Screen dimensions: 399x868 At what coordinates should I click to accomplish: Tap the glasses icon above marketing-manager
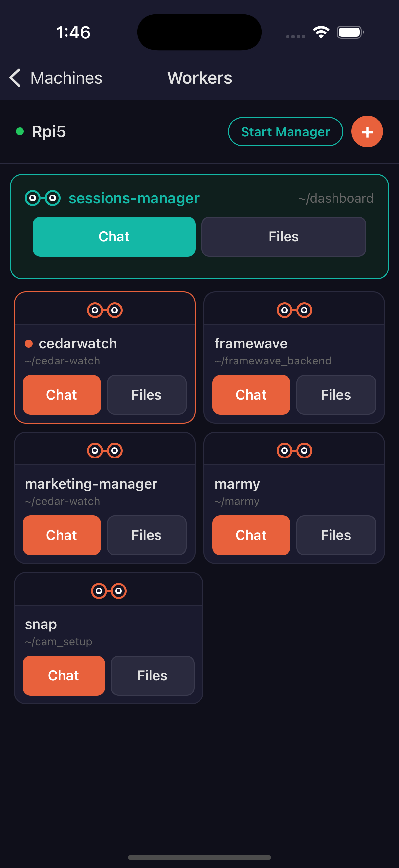click(x=105, y=451)
